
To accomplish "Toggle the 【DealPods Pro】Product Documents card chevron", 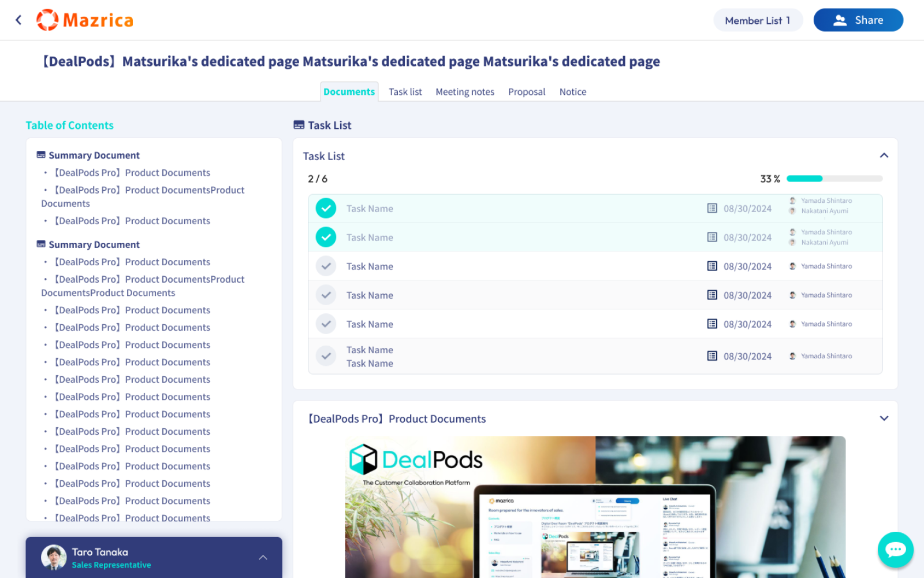I will [x=884, y=418].
